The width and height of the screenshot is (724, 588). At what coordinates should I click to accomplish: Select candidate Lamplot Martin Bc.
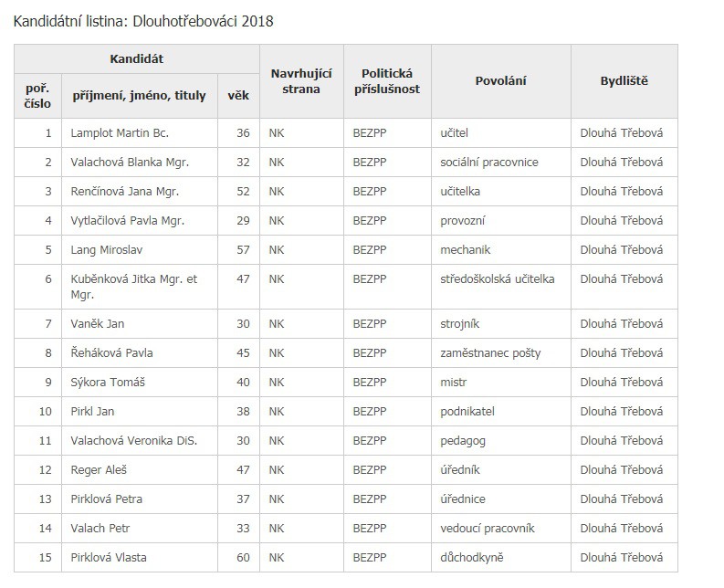pos(120,132)
